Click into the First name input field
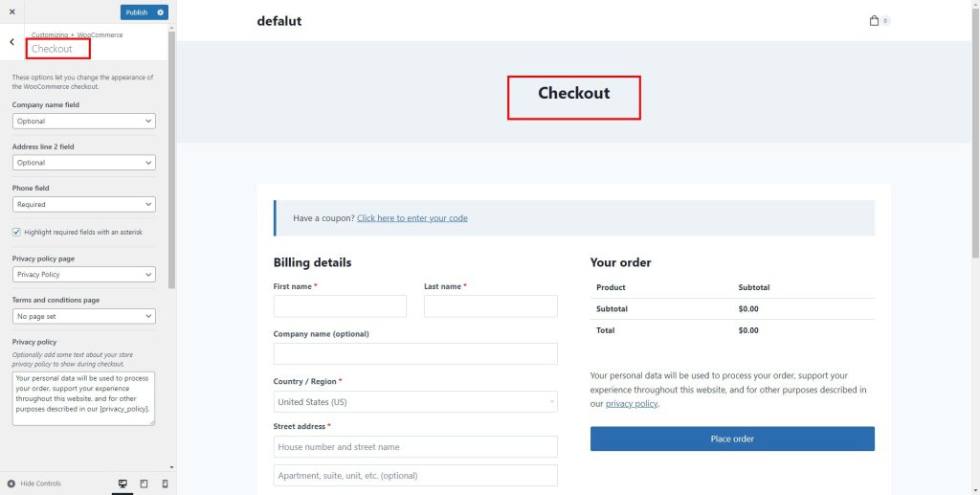The image size is (980, 495). click(x=340, y=306)
